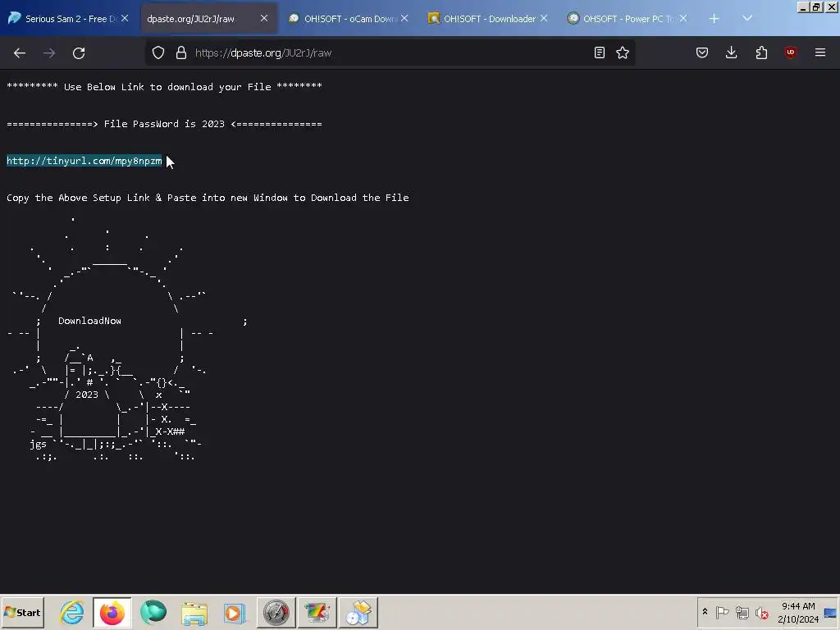Click the 'Copy the Above Setup Link' line
This screenshot has width=840, height=630.
208,198
